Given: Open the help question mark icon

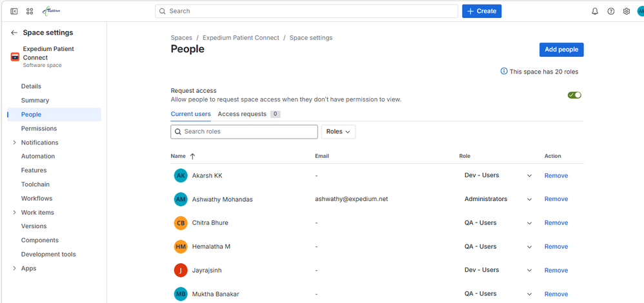Looking at the screenshot, I should pyautogui.click(x=610, y=12).
